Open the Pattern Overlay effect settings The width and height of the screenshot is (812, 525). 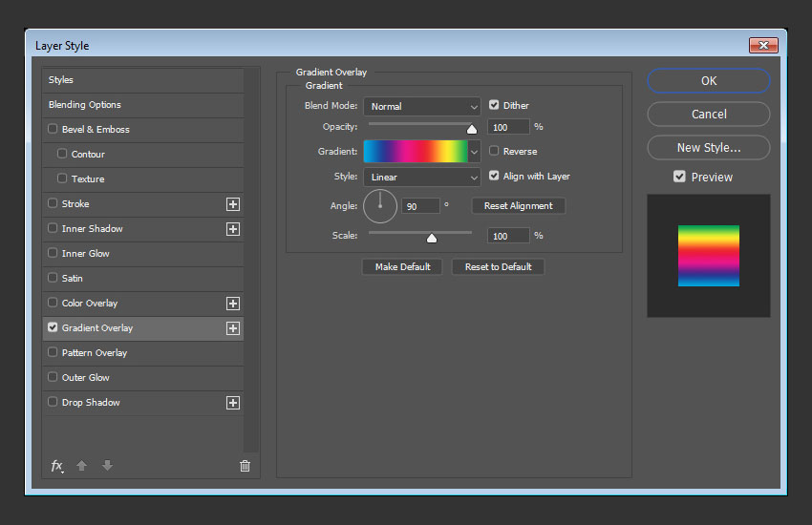[143, 353]
